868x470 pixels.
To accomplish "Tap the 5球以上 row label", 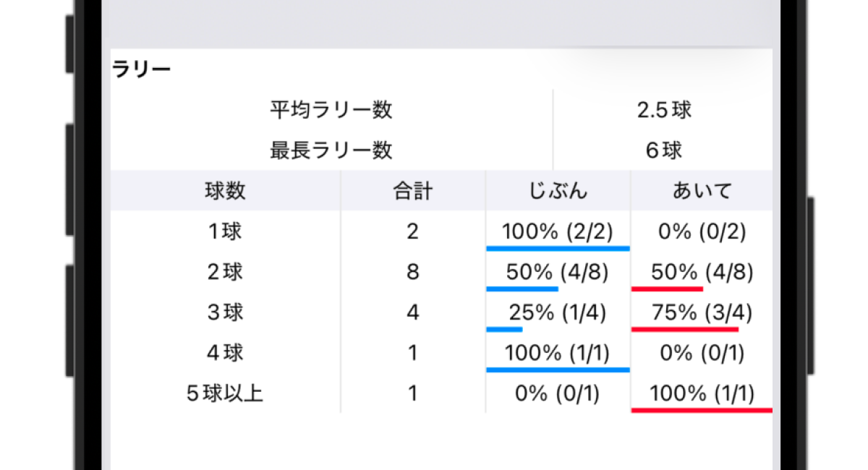I will coord(225,393).
